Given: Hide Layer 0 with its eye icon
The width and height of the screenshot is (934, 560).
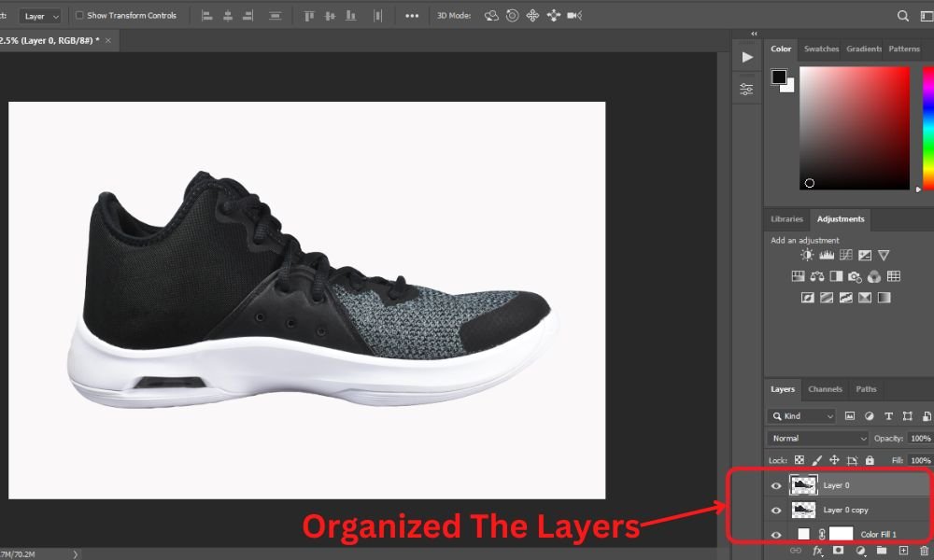Looking at the screenshot, I should (x=776, y=485).
